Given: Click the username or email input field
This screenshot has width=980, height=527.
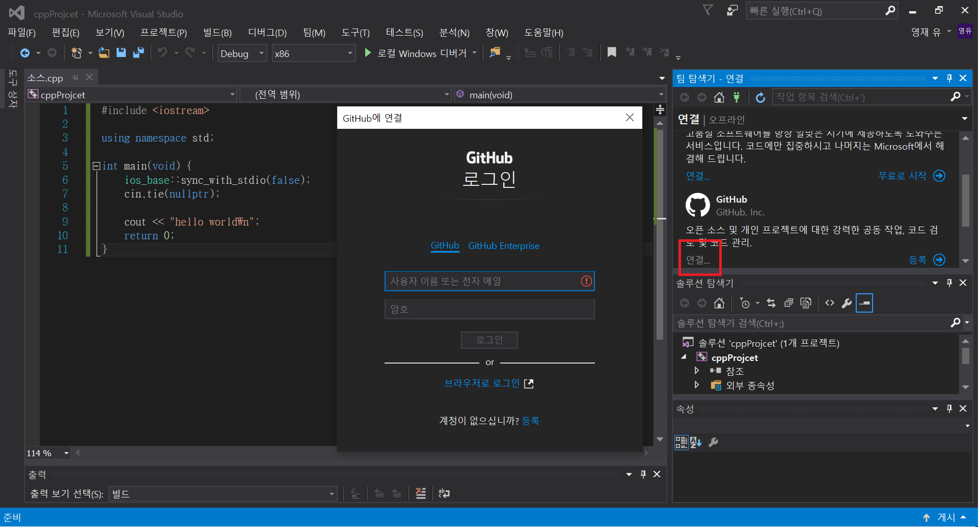Looking at the screenshot, I should (489, 281).
